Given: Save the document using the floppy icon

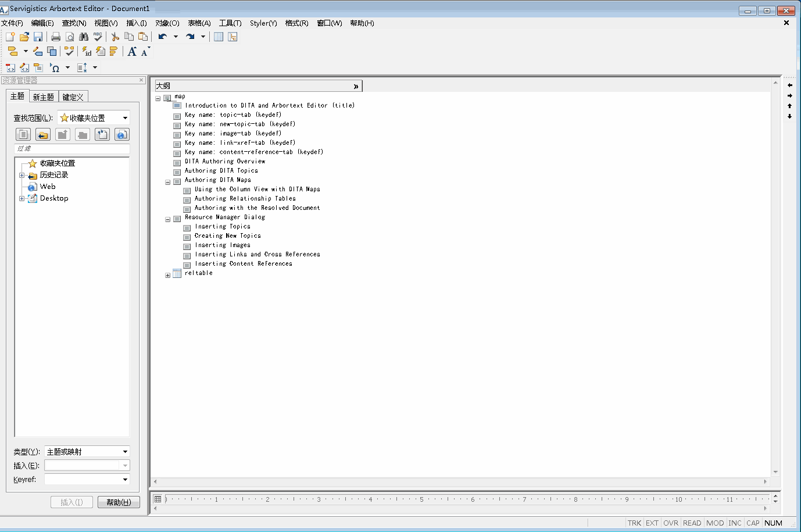Looking at the screenshot, I should pyautogui.click(x=38, y=37).
